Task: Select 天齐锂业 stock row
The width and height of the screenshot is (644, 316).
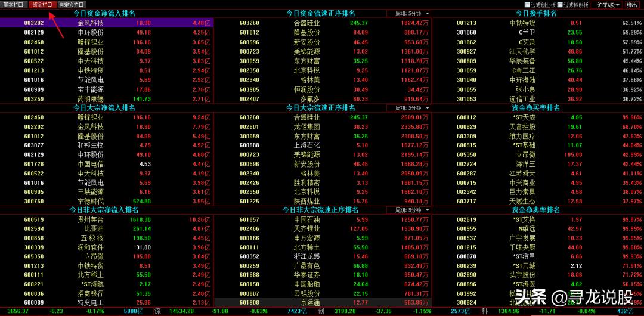Action: pyautogui.click(x=323, y=228)
